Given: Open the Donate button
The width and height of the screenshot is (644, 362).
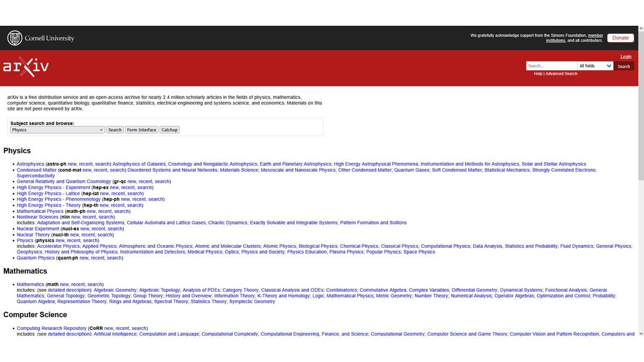Looking at the screenshot, I should click(x=620, y=38).
